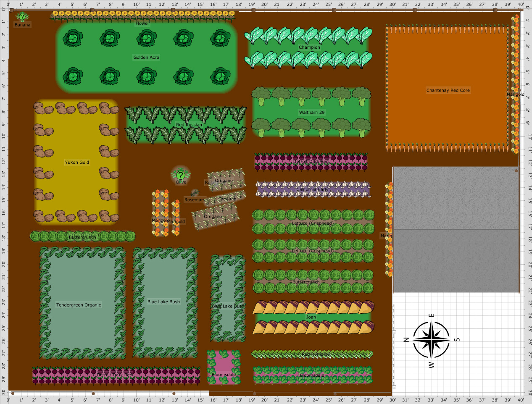Click the Yukon Gold potato bed label
The image size is (532, 404).
pos(77,163)
